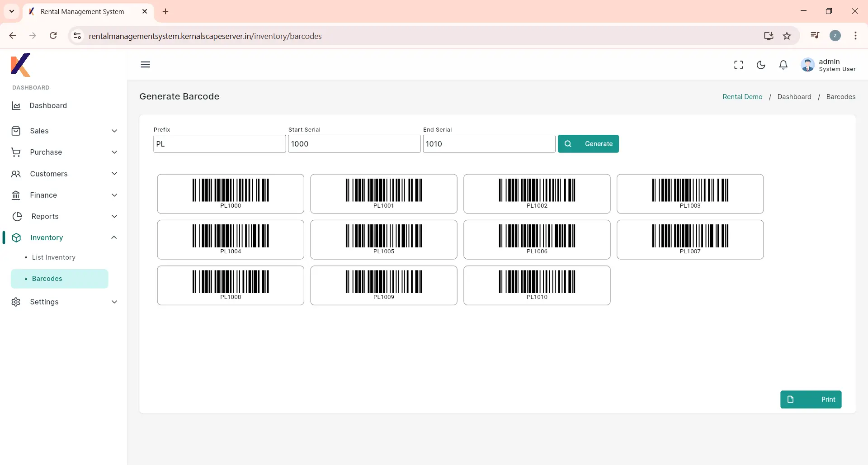Click the Customers people icon
Screen dimensions: 868x465
(16, 174)
